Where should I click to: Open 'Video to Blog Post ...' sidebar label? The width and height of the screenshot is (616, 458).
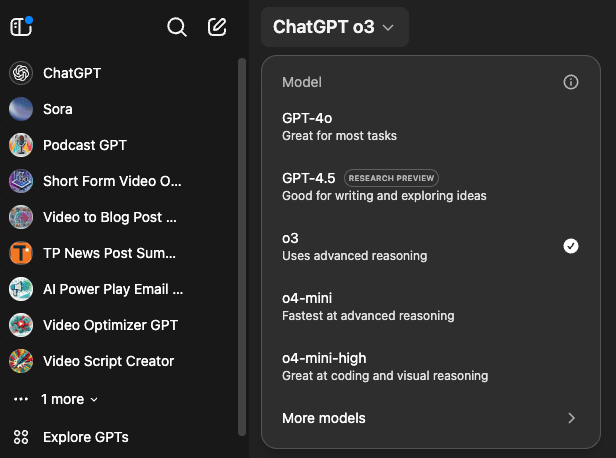click(110, 217)
